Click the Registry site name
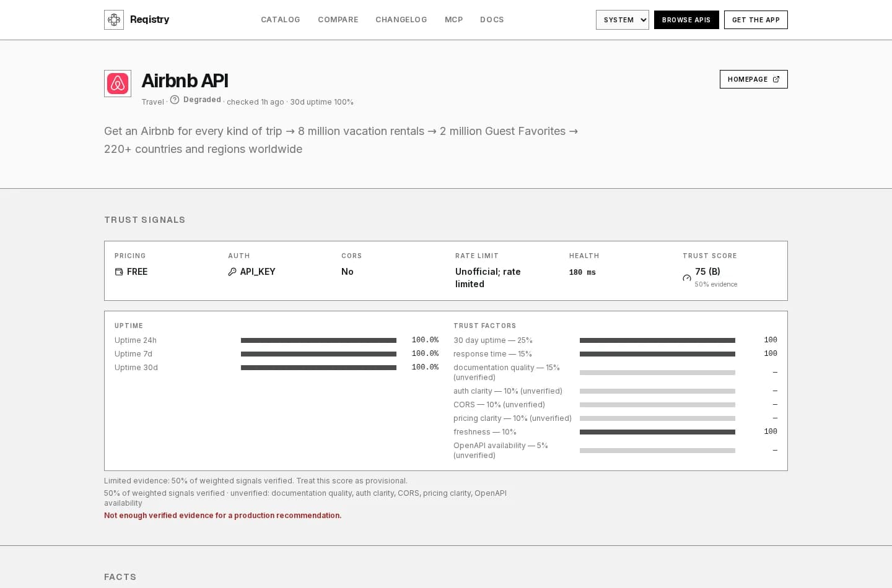Image resolution: width=892 pixels, height=588 pixels. coord(150,20)
